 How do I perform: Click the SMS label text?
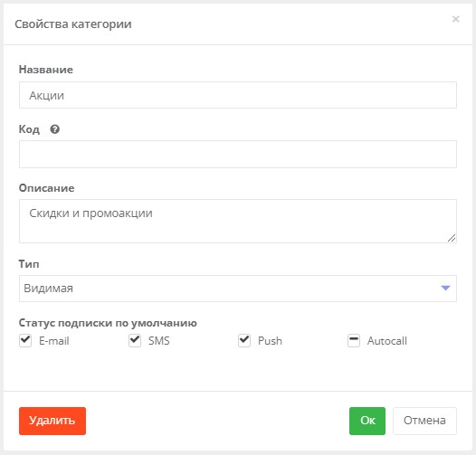click(159, 341)
